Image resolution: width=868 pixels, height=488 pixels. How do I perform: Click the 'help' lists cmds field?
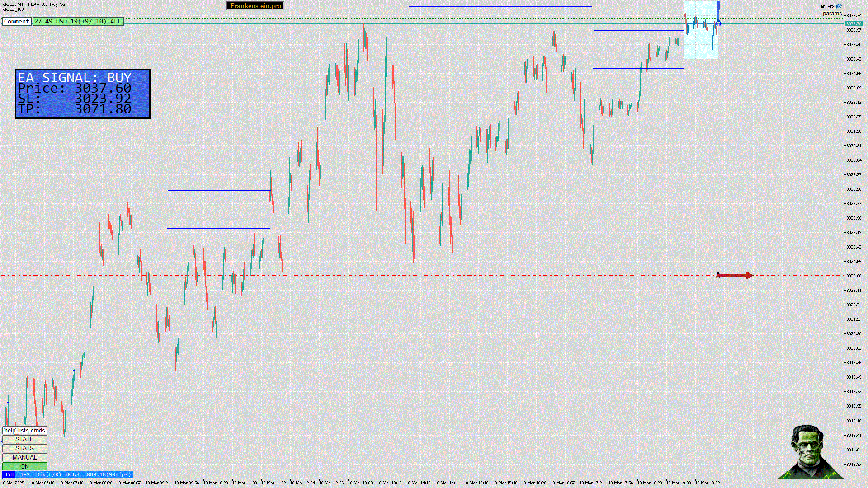[24, 430]
